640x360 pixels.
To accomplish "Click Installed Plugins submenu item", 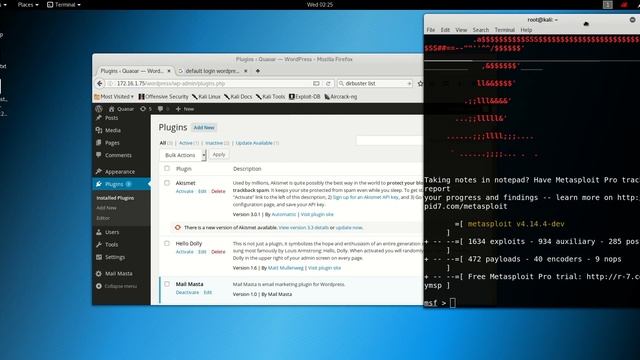I will coord(115,198).
